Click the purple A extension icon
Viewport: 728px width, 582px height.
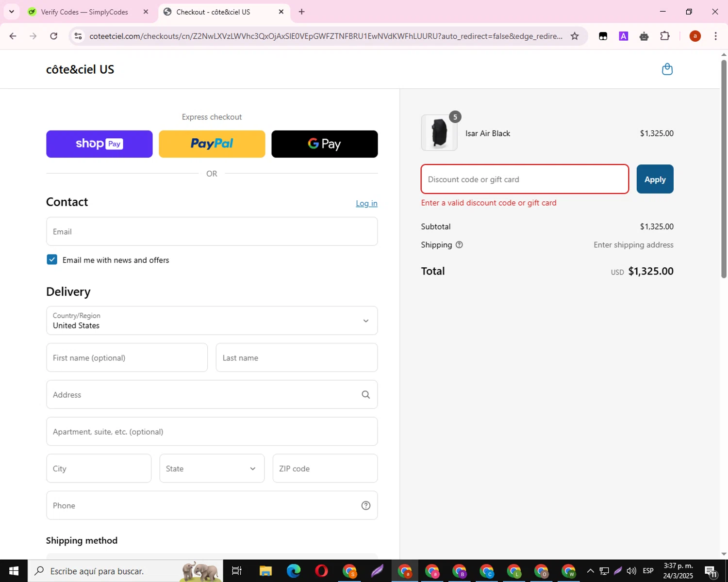tap(624, 36)
